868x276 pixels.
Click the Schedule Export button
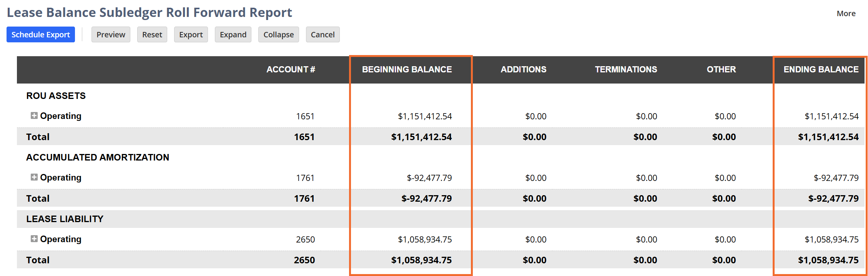41,35
